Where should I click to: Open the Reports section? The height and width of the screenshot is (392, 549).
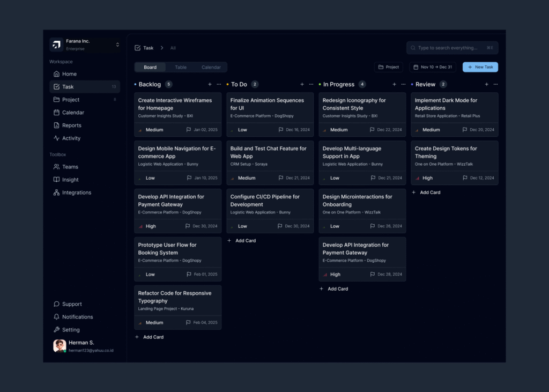tap(71, 125)
